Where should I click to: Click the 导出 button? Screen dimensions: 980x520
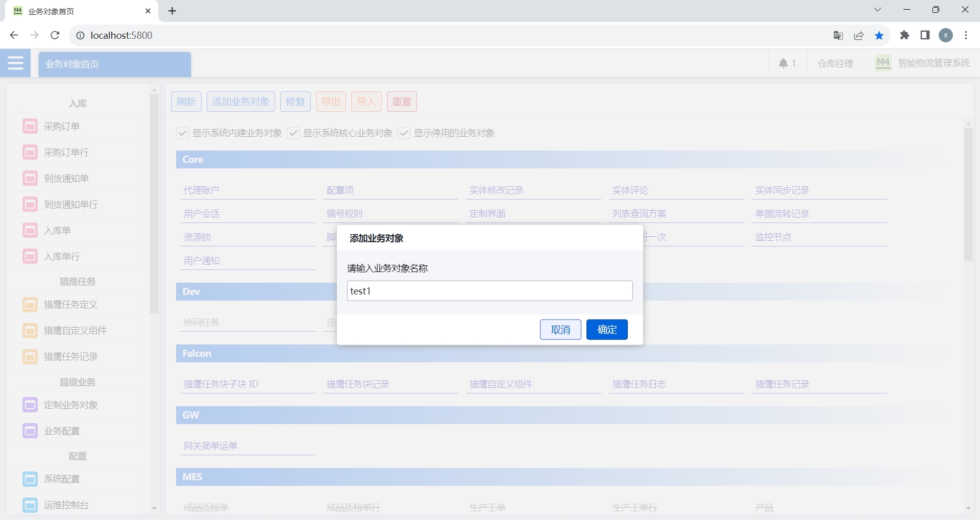coord(331,102)
